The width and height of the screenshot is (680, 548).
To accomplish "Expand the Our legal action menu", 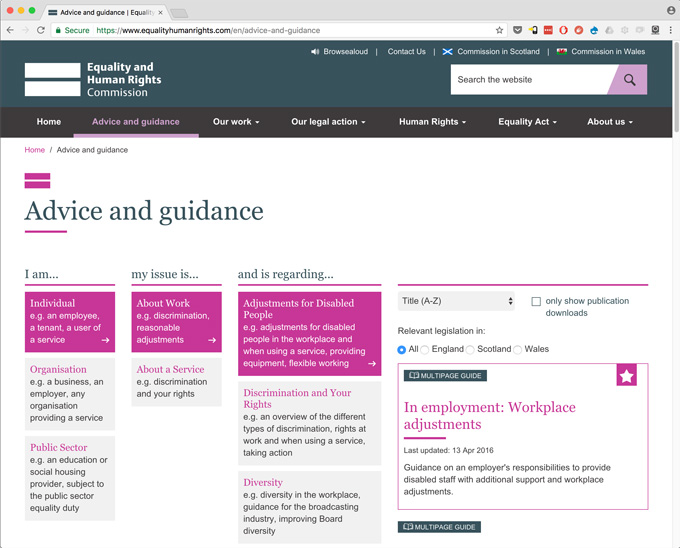I will tap(328, 122).
